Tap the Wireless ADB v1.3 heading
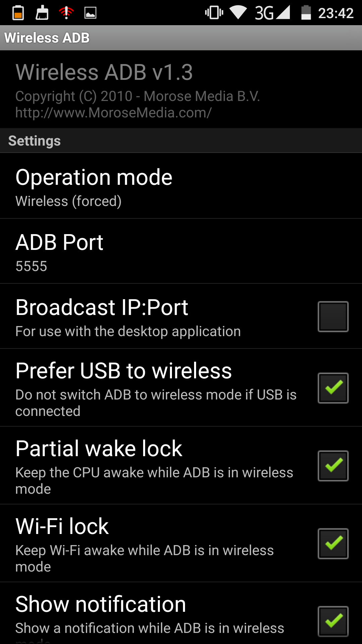The image size is (362, 644). [x=104, y=72]
